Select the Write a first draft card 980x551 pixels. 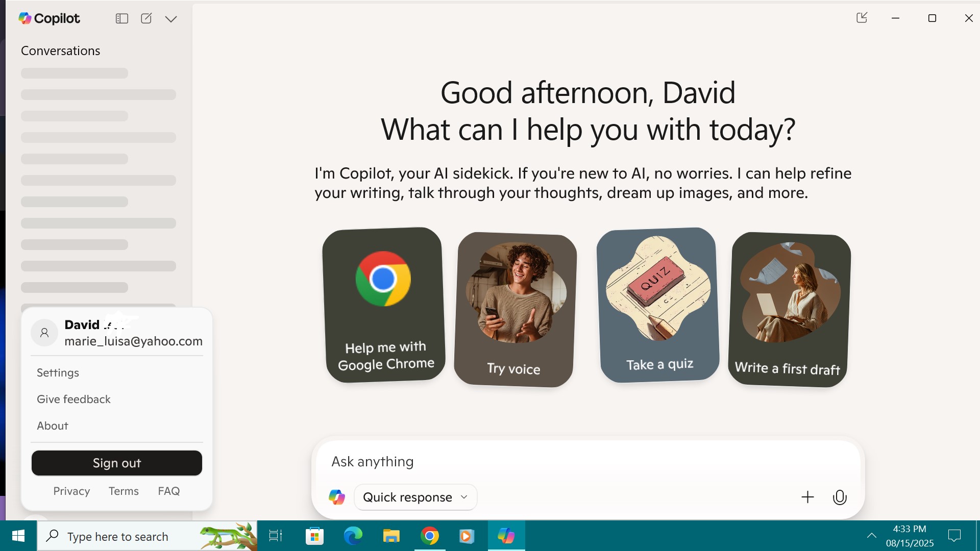coord(790,310)
